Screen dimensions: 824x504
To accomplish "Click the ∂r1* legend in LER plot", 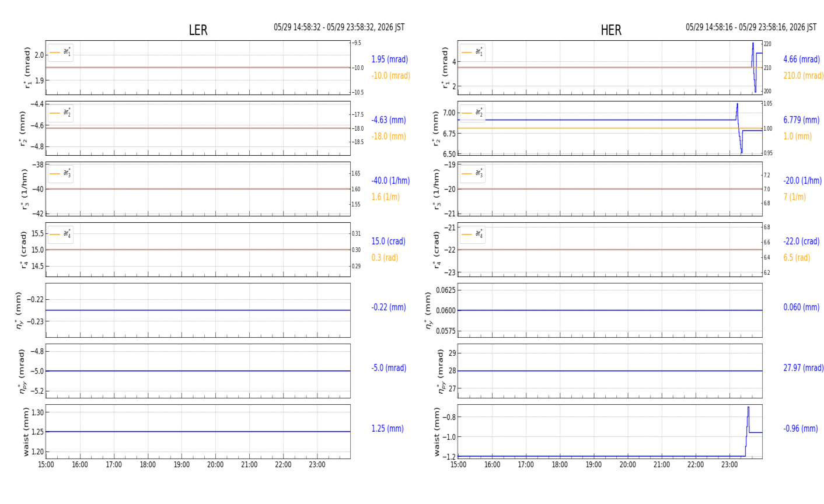I will (61, 52).
